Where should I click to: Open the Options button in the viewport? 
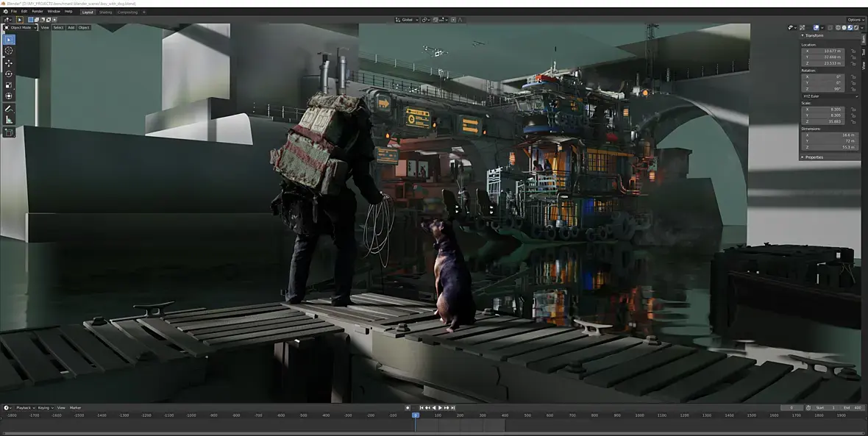[x=854, y=19]
